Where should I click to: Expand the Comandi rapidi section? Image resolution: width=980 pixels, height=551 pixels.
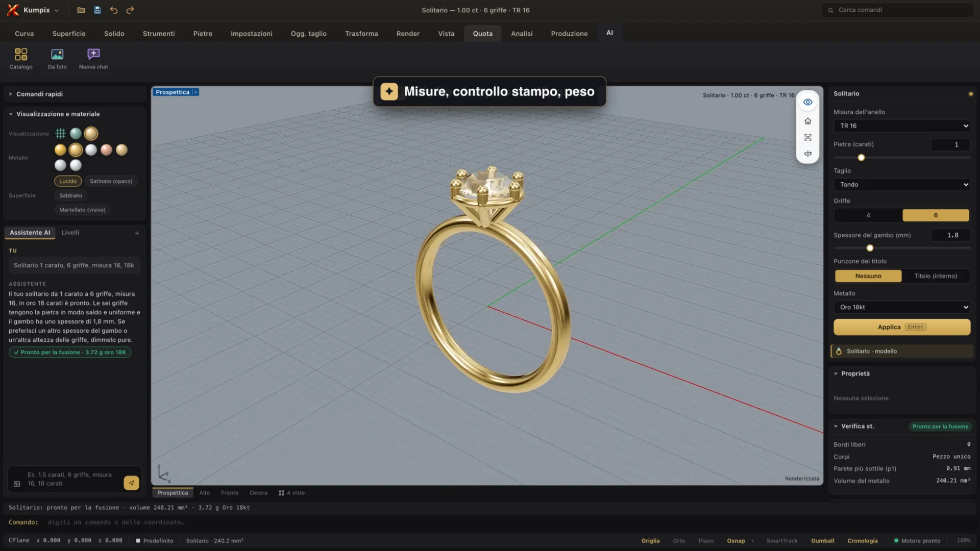pyautogui.click(x=75, y=94)
